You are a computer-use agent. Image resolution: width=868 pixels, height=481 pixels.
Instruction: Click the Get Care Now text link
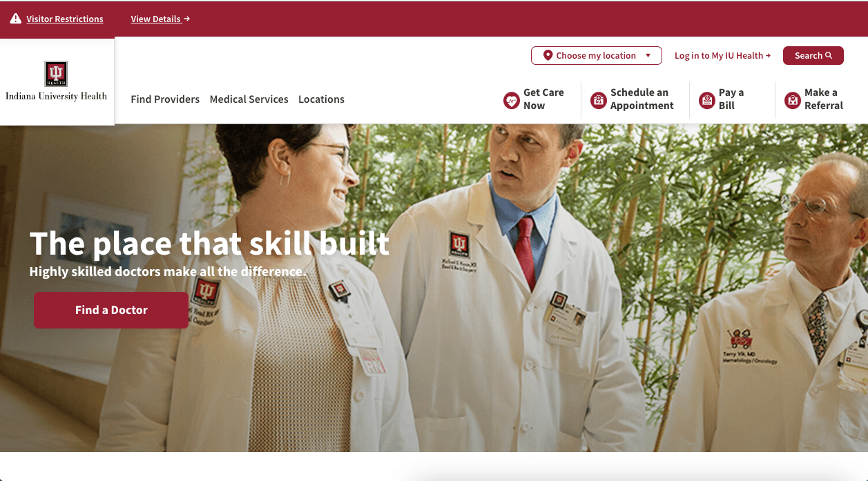[543, 99]
